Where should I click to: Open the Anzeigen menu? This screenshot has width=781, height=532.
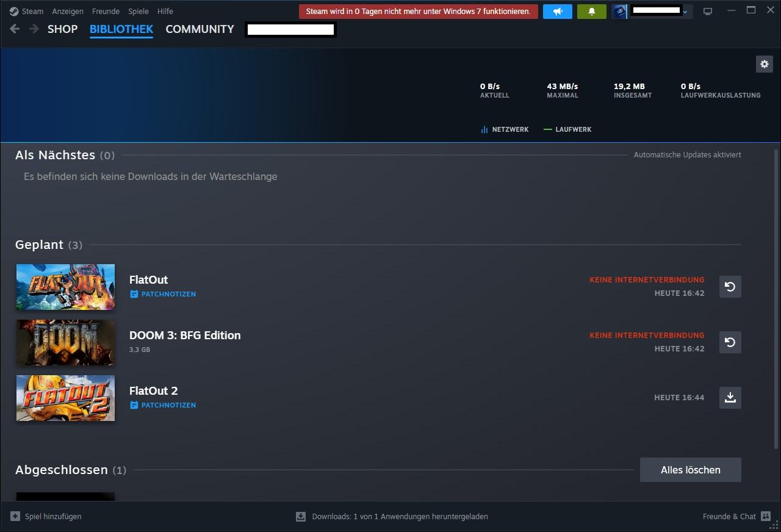[x=68, y=11]
